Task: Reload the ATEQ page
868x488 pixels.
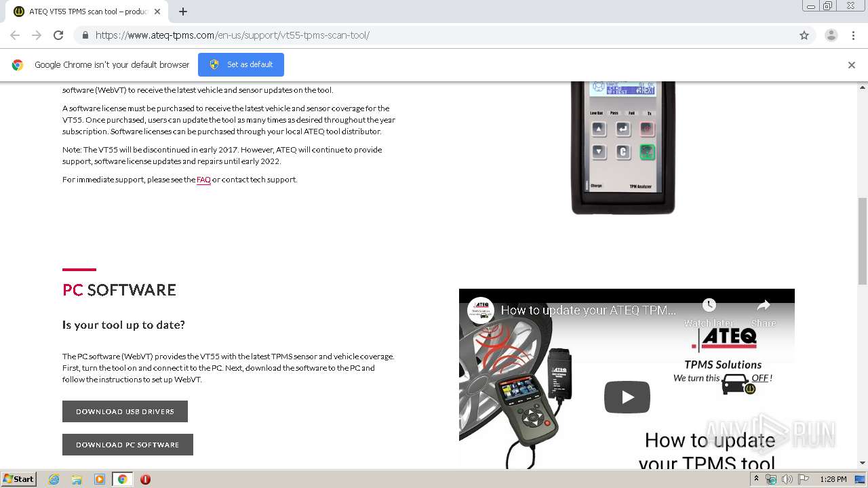Action: tap(58, 35)
